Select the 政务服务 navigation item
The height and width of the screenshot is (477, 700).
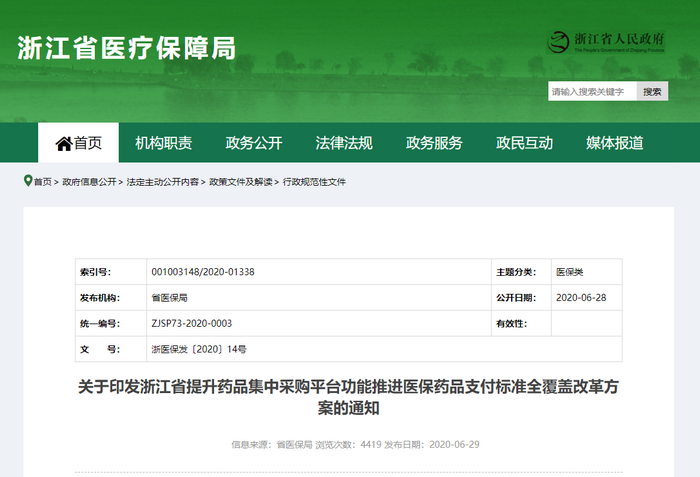434,143
